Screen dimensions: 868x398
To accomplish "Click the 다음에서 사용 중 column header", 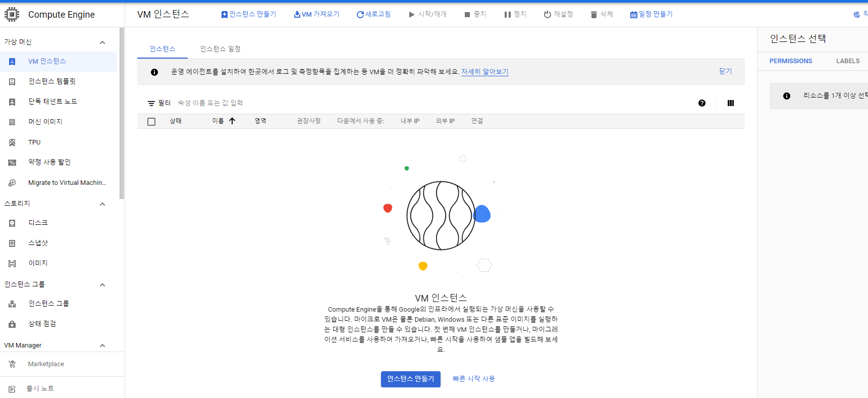I will [361, 121].
